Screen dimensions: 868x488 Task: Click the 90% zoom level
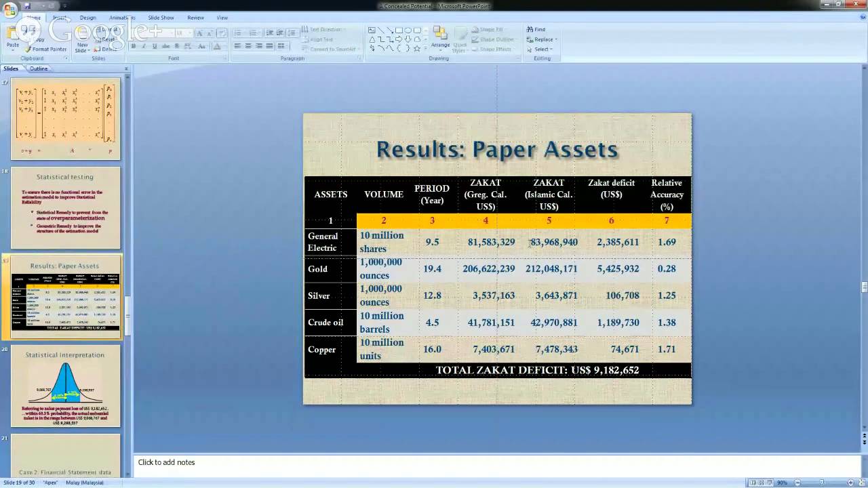(x=782, y=483)
